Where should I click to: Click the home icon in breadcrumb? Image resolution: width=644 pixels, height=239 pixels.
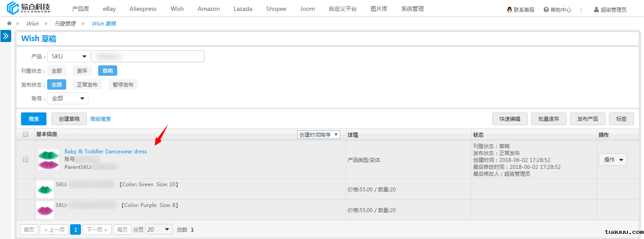(9, 23)
